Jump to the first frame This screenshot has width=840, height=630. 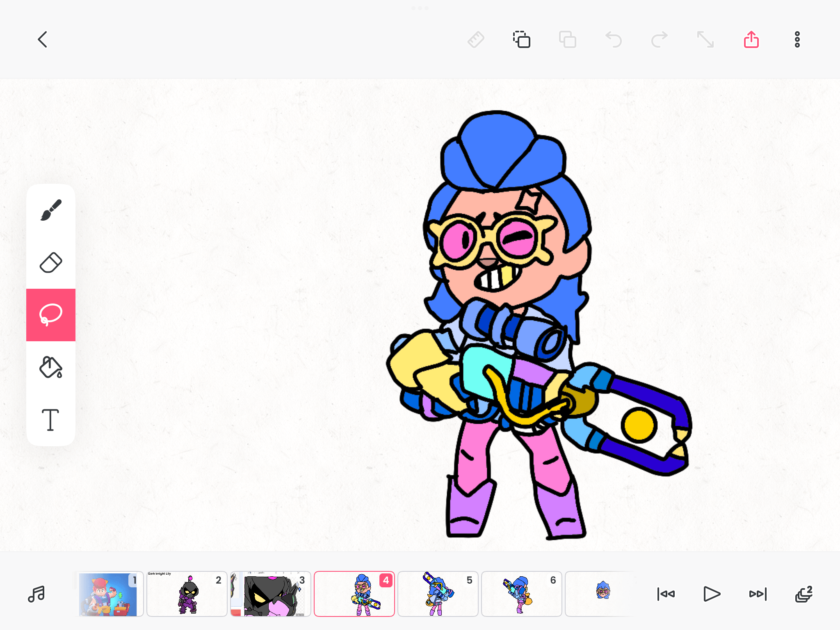point(666,594)
